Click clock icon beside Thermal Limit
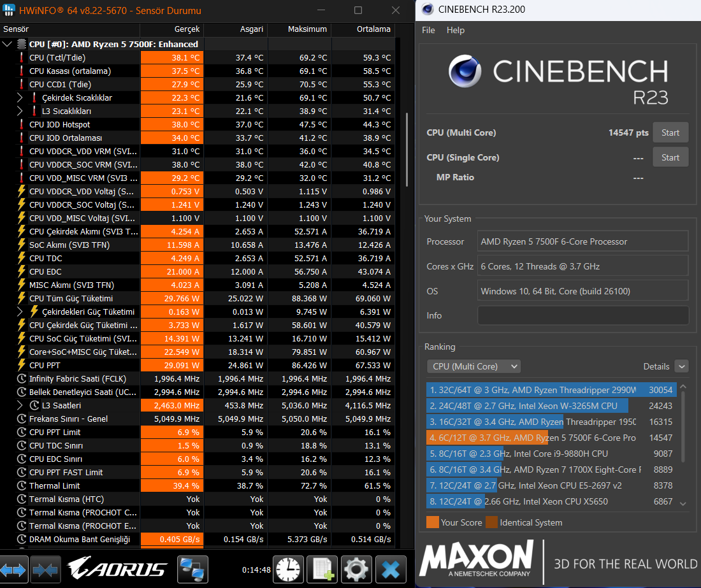 point(21,485)
